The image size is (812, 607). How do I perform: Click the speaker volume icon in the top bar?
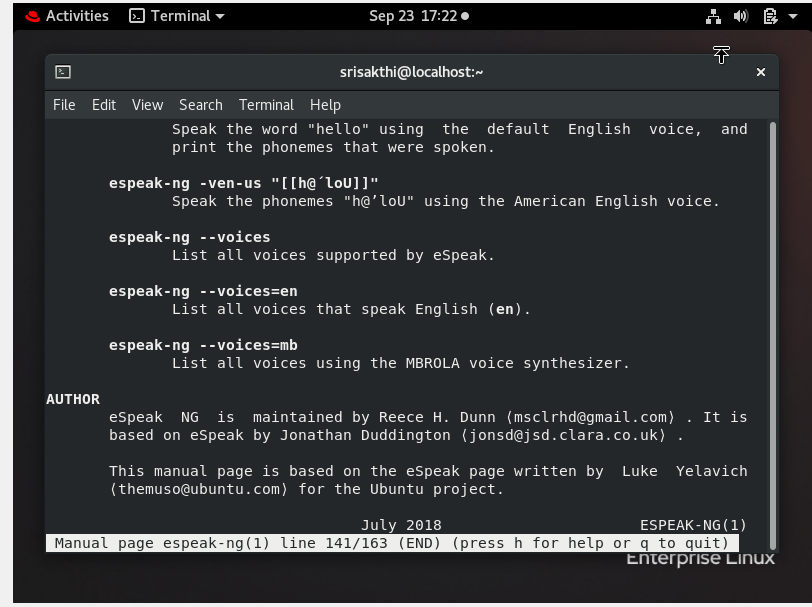point(740,16)
